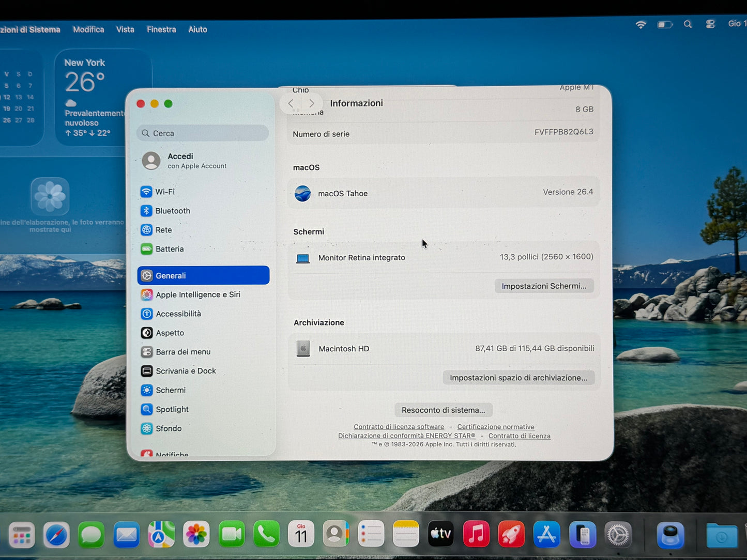
Task: Open Contacts from the Dock
Action: coord(336,534)
